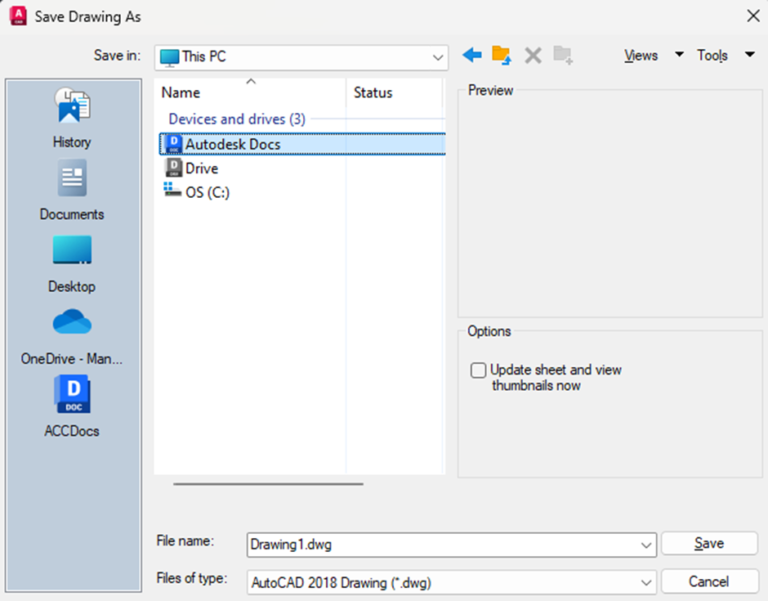This screenshot has width=768, height=601.
Task: Select the OS (C:) entry text
Action: coord(208,192)
